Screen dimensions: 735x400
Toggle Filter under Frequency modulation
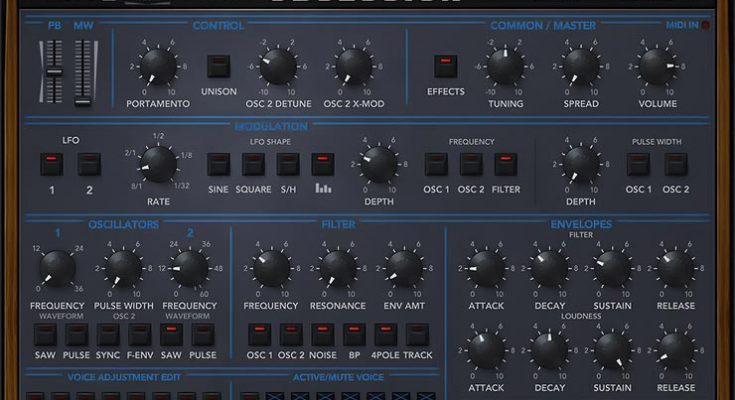pos(506,164)
